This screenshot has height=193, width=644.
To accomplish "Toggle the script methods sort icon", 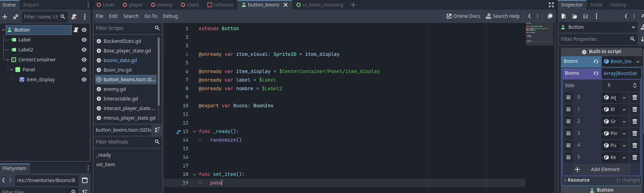I will coord(157,130).
